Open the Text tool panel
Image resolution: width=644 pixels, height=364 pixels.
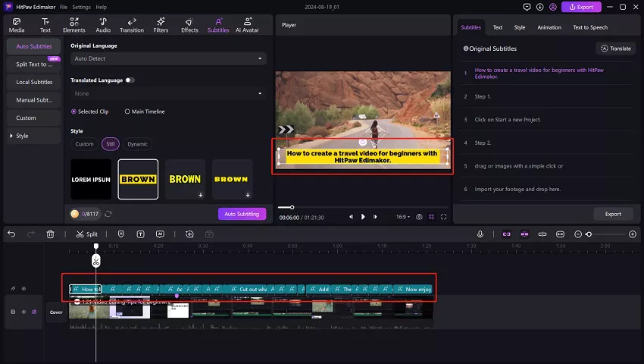[x=45, y=25]
